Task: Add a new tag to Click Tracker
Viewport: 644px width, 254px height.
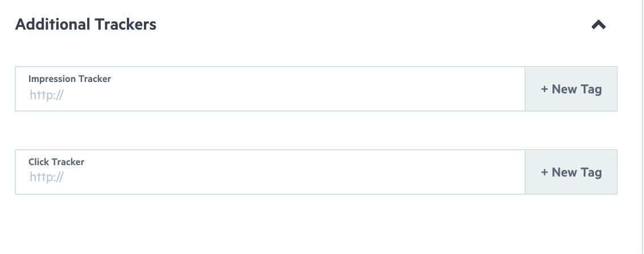Action: click(x=571, y=172)
